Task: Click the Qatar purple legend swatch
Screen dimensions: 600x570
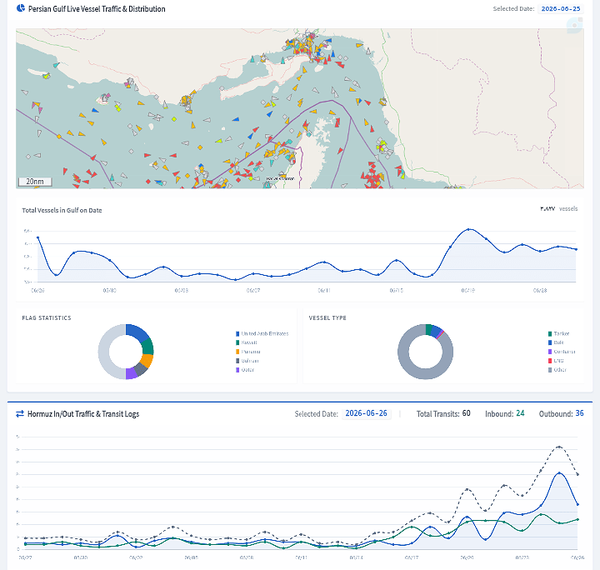Action: tap(238, 370)
